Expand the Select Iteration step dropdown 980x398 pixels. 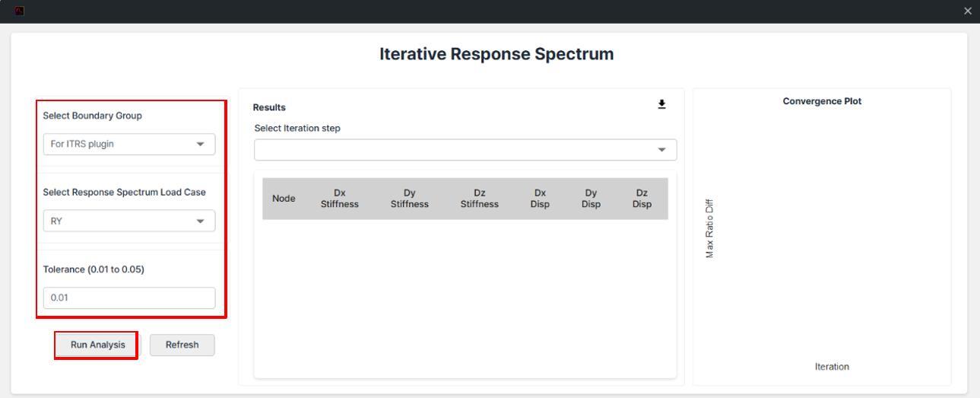click(x=465, y=149)
